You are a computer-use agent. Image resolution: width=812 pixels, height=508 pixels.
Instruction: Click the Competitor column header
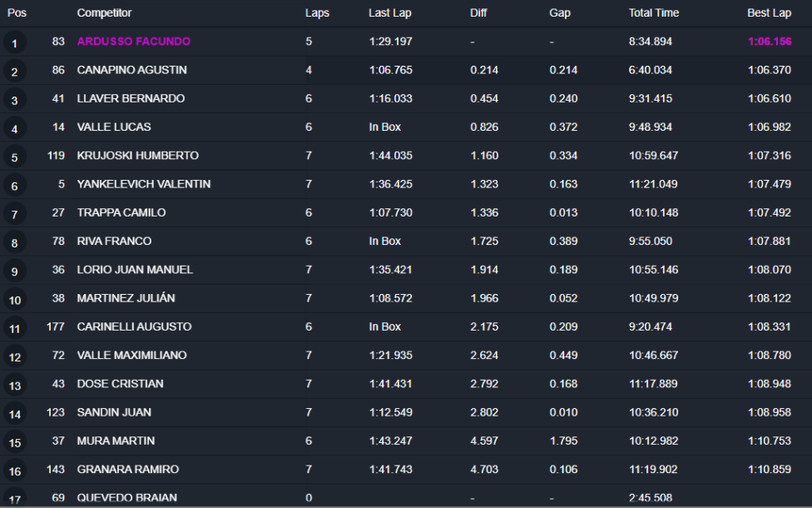[x=104, y=13]
